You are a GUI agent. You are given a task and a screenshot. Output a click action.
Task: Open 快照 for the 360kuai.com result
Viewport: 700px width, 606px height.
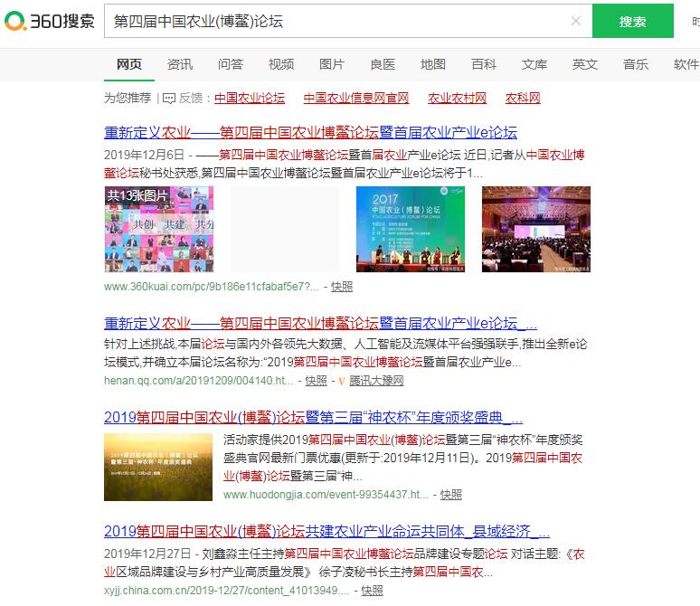342,287
